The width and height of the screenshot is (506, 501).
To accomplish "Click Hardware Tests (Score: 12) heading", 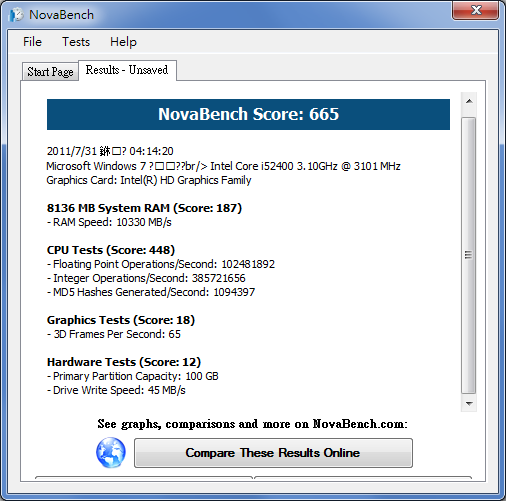I will pyautogui.click(x=124, y=362).
